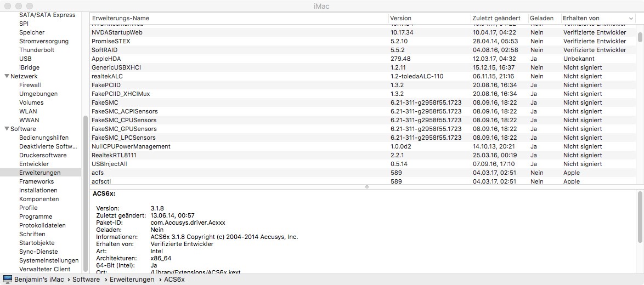
Task: Sort by Version column header
Action: 429,19
